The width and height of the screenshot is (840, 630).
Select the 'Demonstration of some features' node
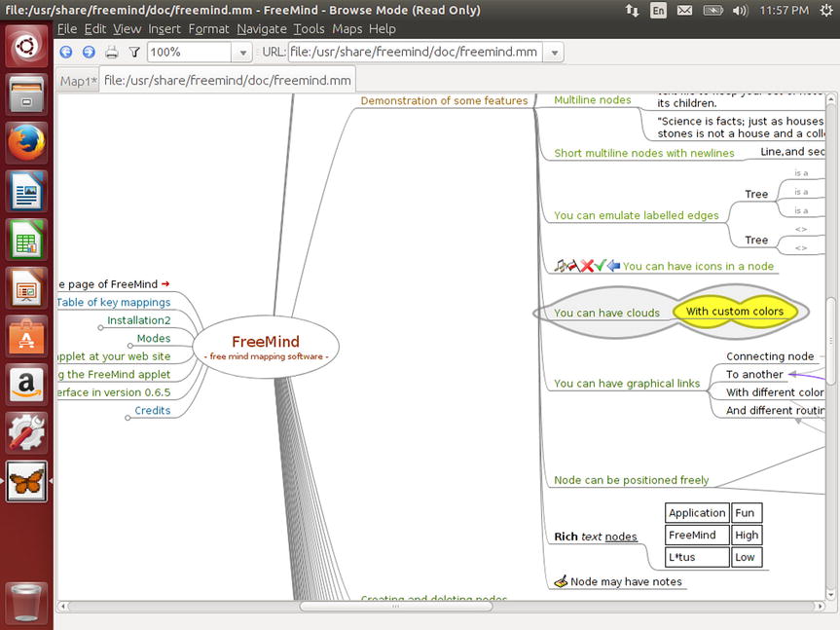(x=444, y=100)
